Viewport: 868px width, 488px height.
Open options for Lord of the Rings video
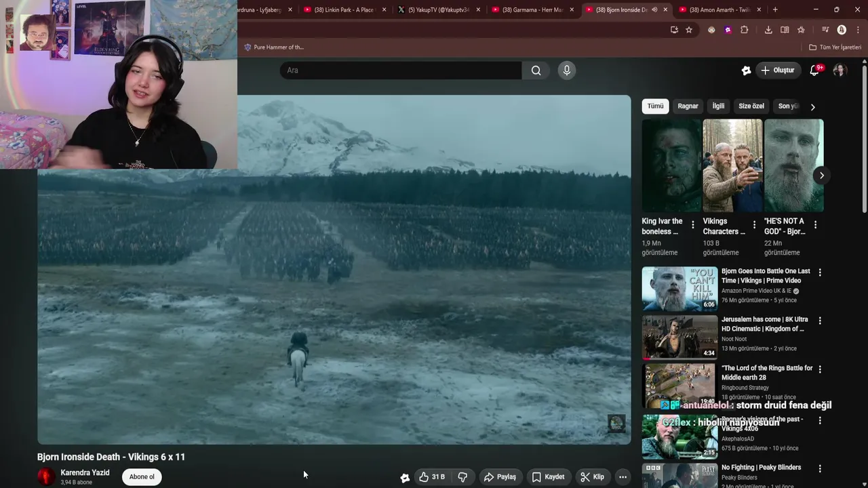coord(820,369)
